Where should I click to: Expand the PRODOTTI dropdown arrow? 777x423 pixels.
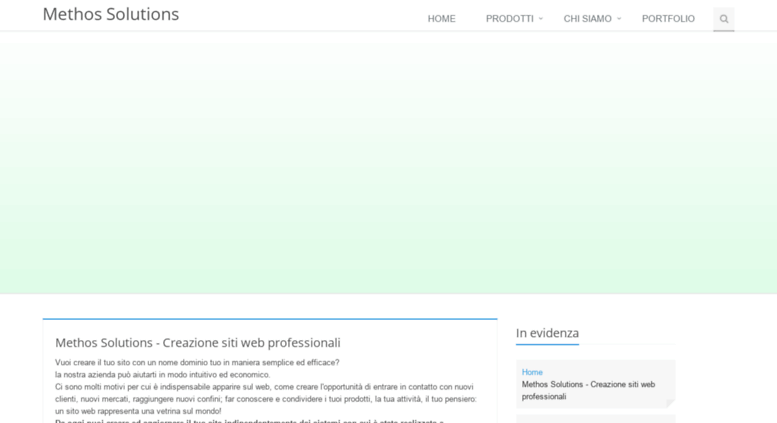click(541, 19)
